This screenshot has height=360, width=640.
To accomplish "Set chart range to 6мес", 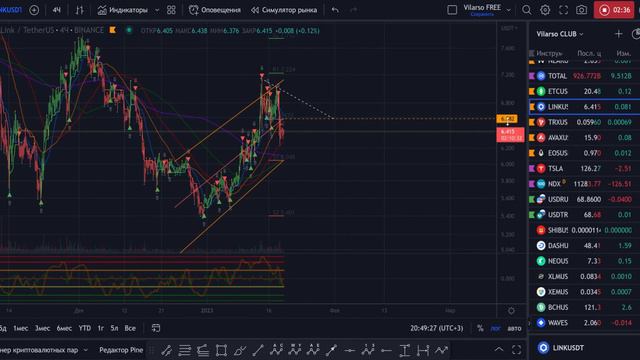I will click(x=64, y=328).
